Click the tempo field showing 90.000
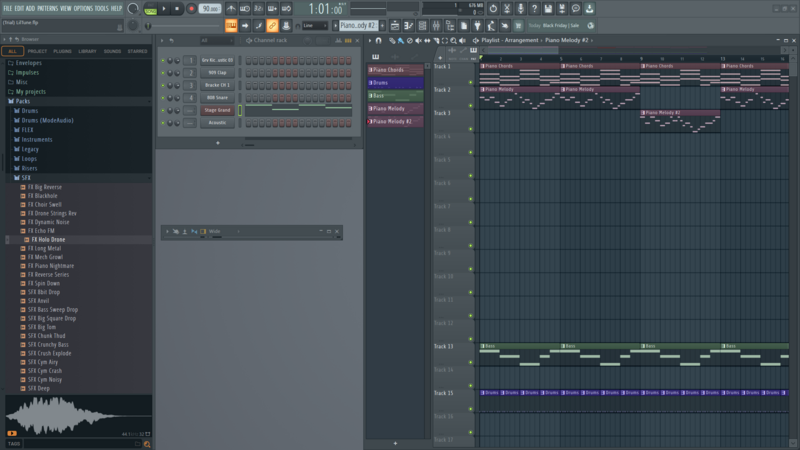Viewport: 800px width, 450px height. (x=209, y=9)
